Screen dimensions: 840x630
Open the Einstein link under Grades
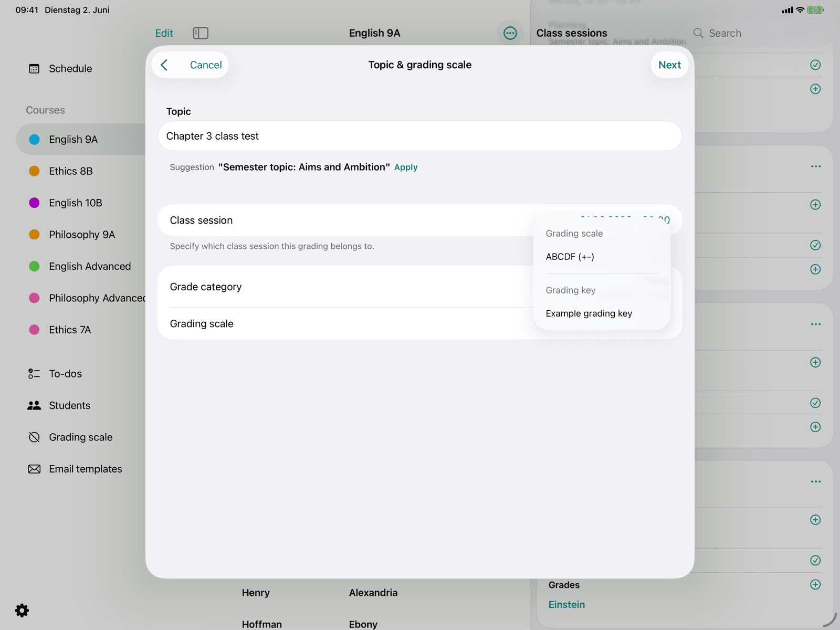pyautogui.click(x=566, y=605)
